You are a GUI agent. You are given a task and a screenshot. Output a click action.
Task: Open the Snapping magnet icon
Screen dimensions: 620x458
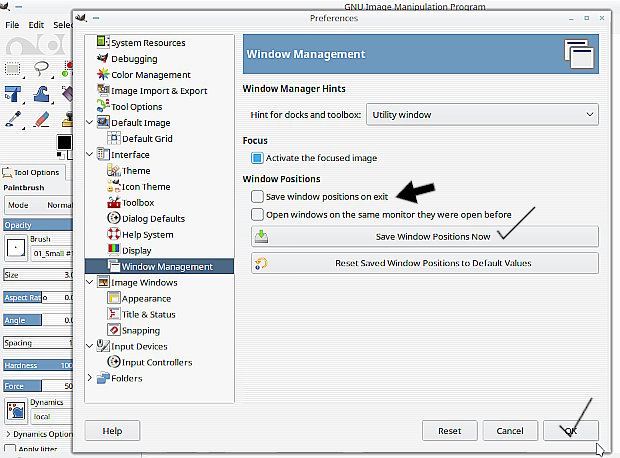[114, 330]
